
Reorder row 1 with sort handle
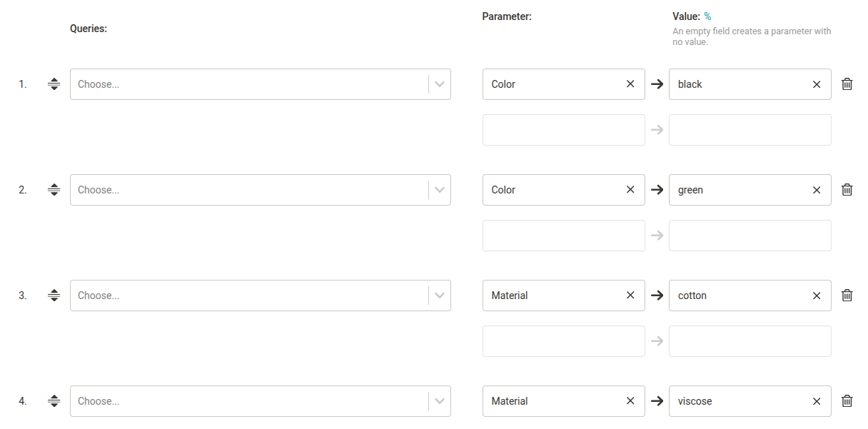click(x=54, y=84)
